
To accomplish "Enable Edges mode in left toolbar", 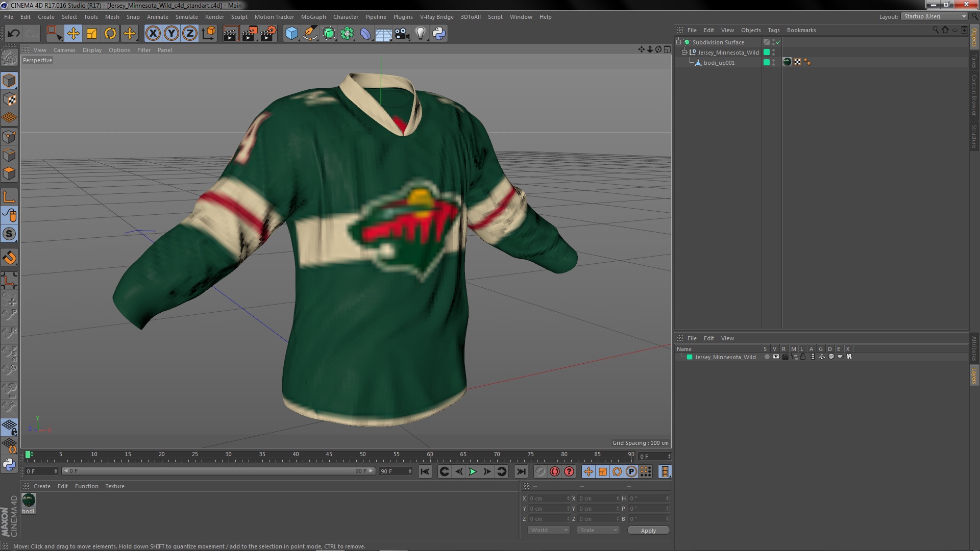I will point(9,155).
